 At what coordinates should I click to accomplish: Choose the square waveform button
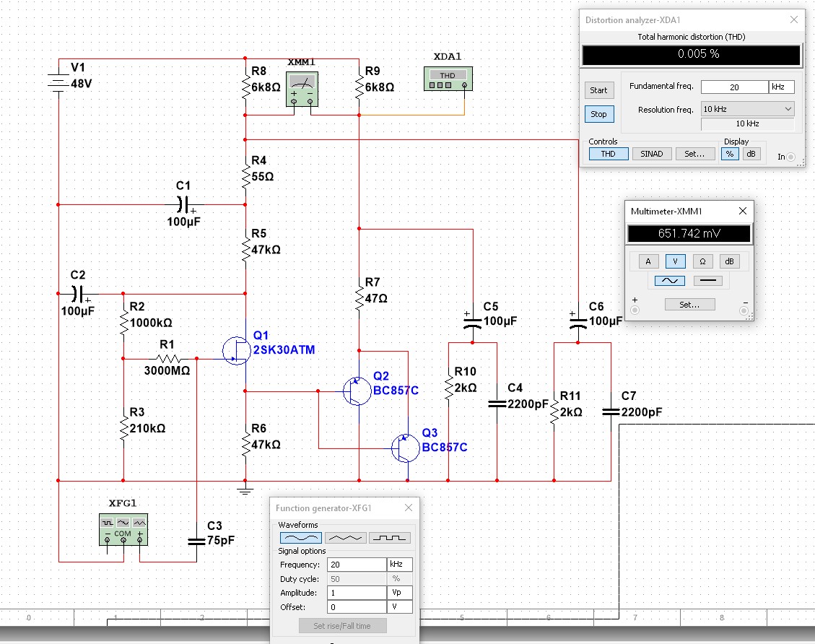[390, 538]
